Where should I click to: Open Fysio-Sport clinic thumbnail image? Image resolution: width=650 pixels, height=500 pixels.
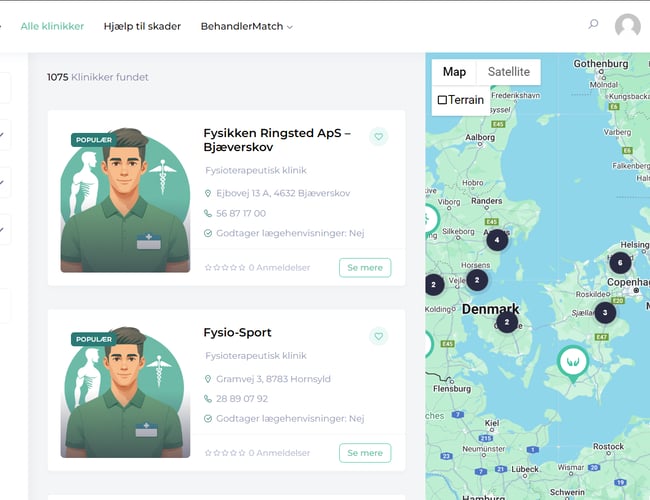click(125, 392)
